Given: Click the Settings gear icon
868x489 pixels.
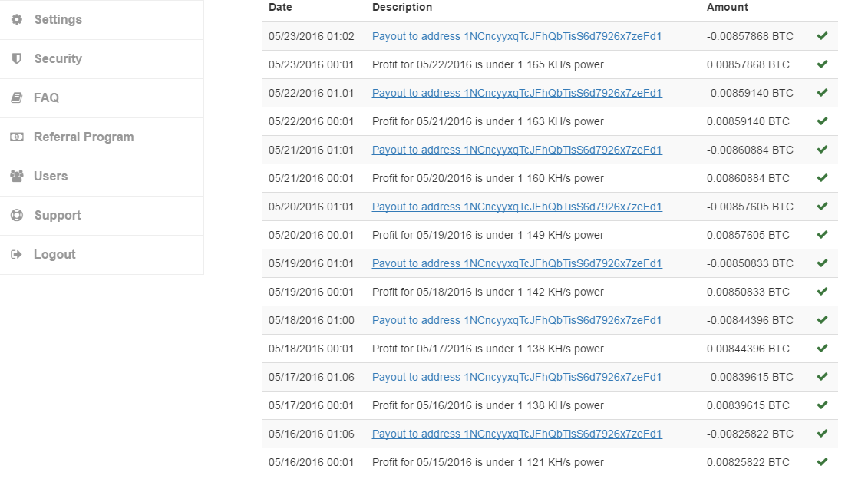Looking at the screenshot, I should pyautogui.click(x=17, y=19).
